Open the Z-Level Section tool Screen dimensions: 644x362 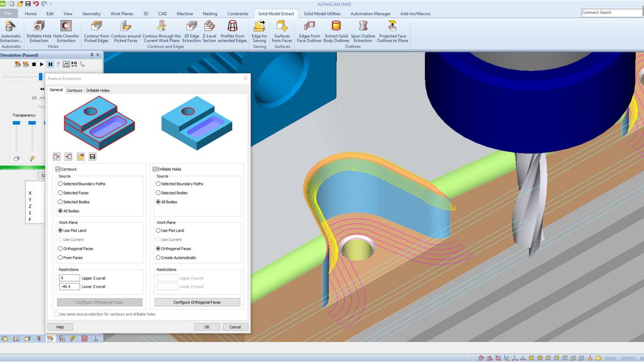pos(209,26)
